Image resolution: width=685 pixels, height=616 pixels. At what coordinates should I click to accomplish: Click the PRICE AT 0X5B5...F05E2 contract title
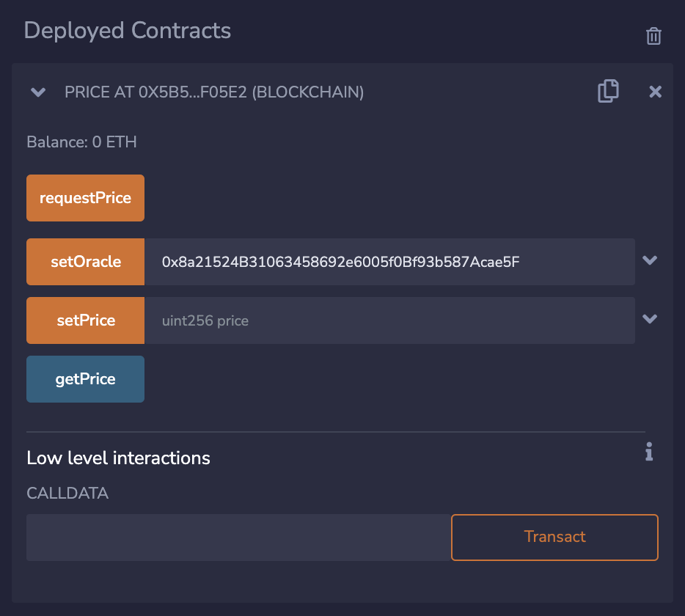click(214, 92)
